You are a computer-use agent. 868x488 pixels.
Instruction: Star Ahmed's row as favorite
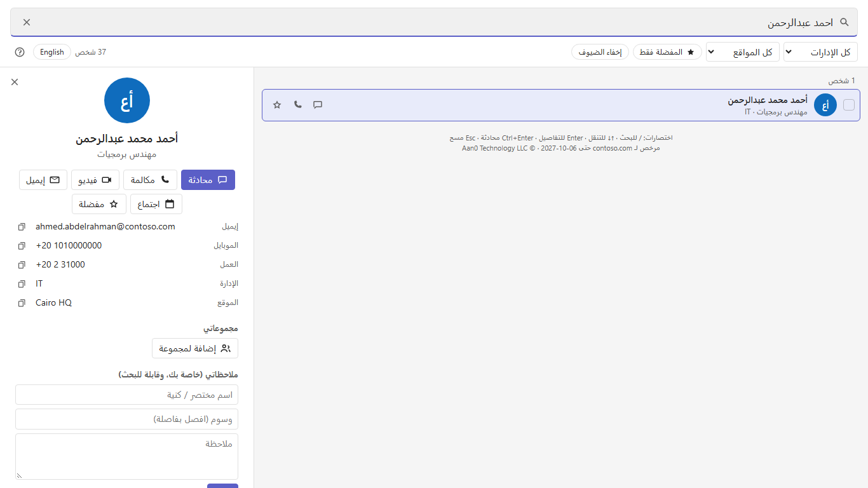[x=277, y=105]
